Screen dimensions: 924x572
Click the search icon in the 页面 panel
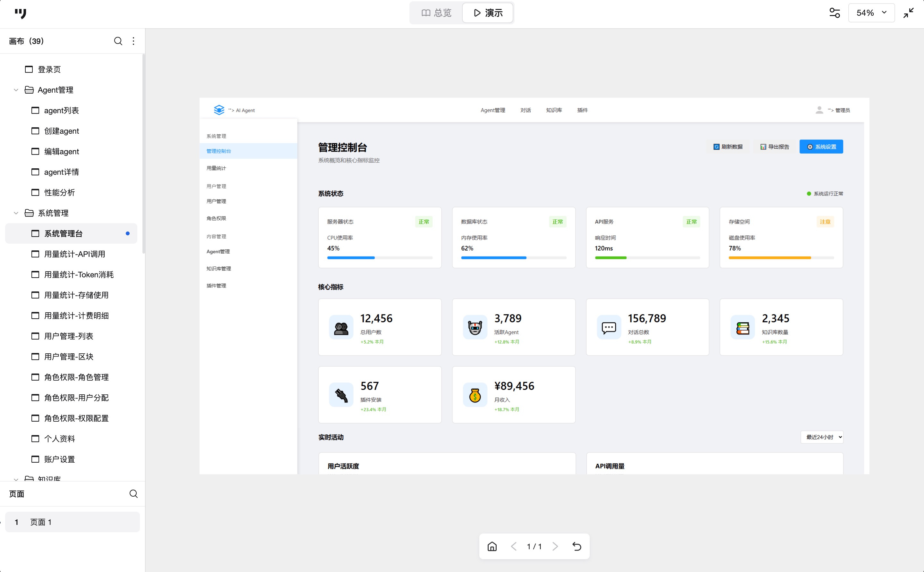point(133,493)
